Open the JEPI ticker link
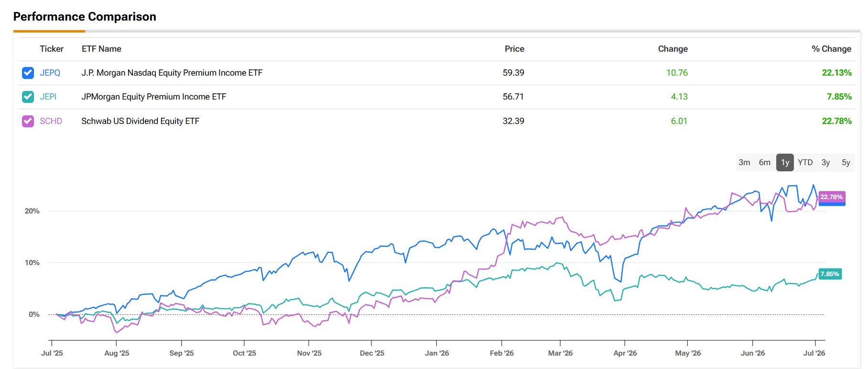The width and height of the screenshot is (868, 369). (x=48, y=97)
